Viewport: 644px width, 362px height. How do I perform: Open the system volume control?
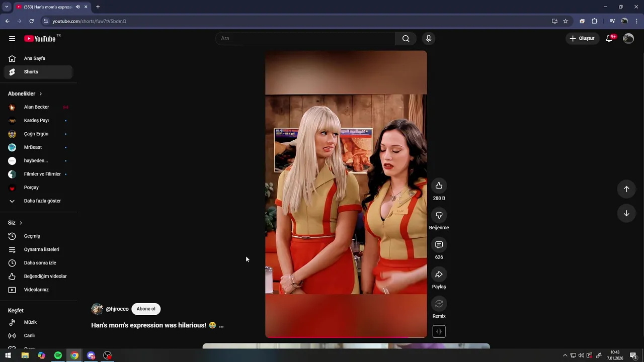point(582,355)
